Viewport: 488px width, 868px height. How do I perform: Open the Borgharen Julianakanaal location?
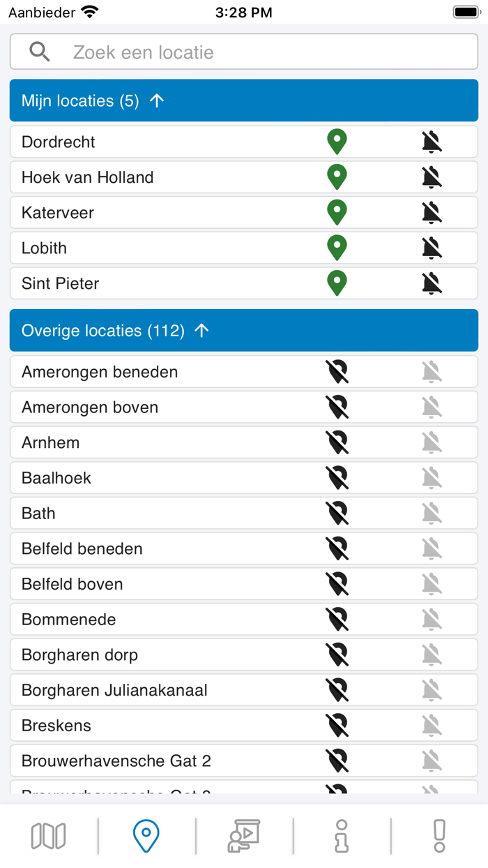(x=139, y=689)
